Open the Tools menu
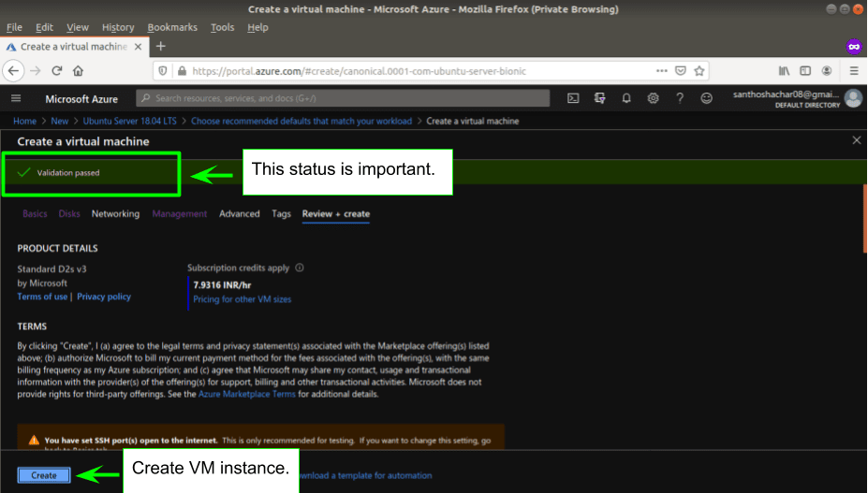868x493 pixels. tap(223, 27)
